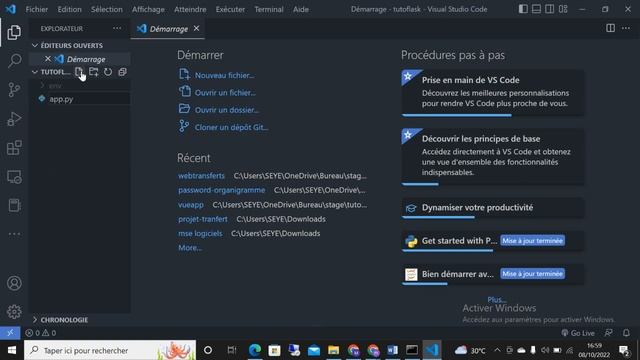This screenshot has height=360, width=640.
Task: Click the taskbar search field
Action: pyautogui.click(x=110, y=350)
